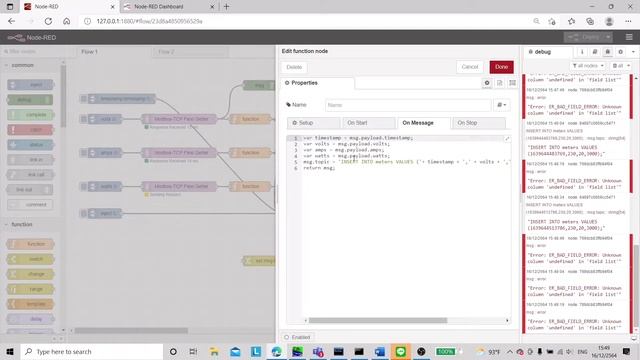Viewport: 640px width, 360px height.
Task: Open the help book sidebar icon
Action: click(x=595, y=52)
